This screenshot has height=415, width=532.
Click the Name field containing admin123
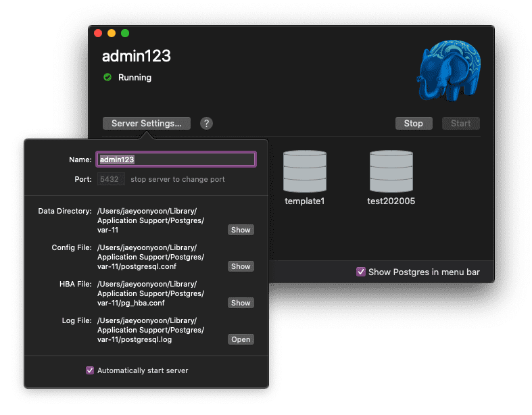176,160
